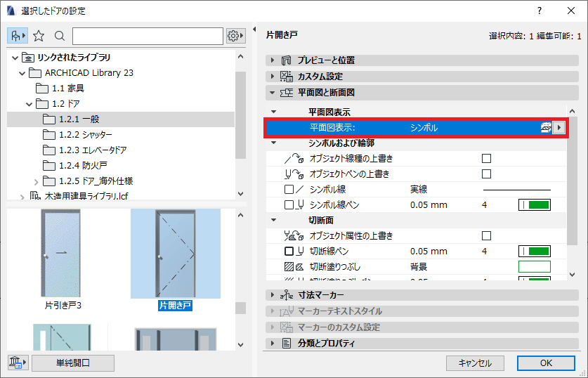The height and width of the screenshot is (378, 588).
Task: Click the favorites star icon
Action: (39, 36)
